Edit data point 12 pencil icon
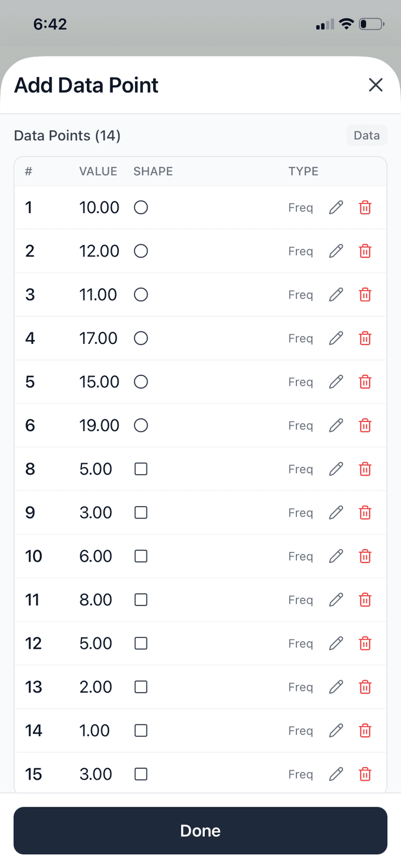This screenshot has height=868, width=401. [336, 643]
